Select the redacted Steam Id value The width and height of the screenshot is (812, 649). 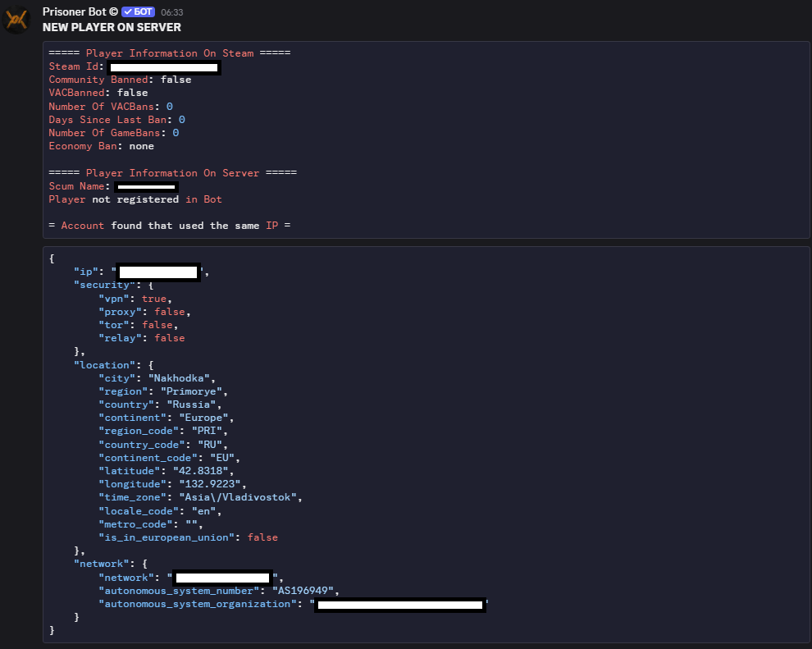point(164,67)
